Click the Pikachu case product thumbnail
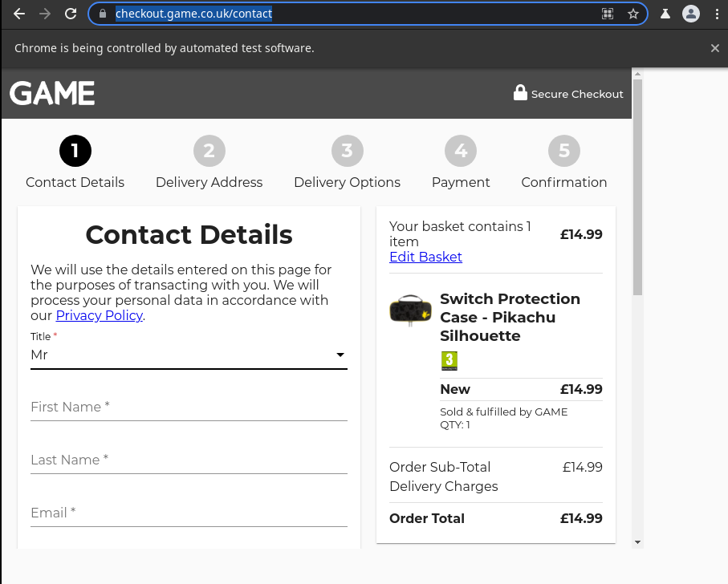The image size is (728, 584). 410,310
